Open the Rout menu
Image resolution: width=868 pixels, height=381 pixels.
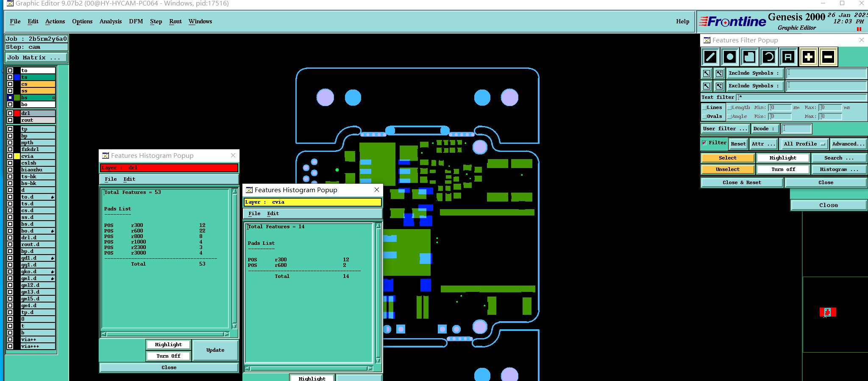pos(175,22)
